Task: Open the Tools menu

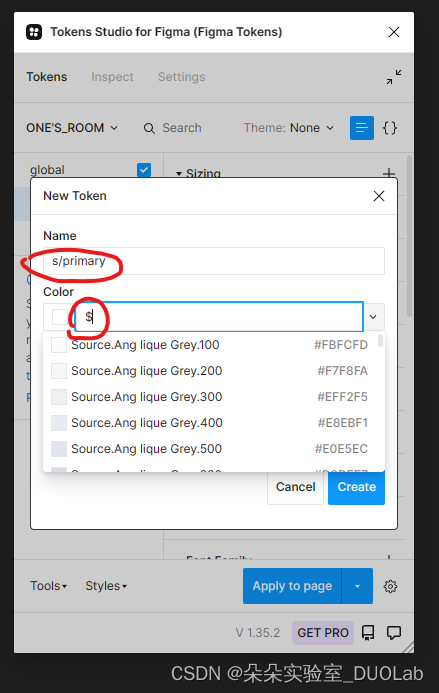Action: click(48, 586)
